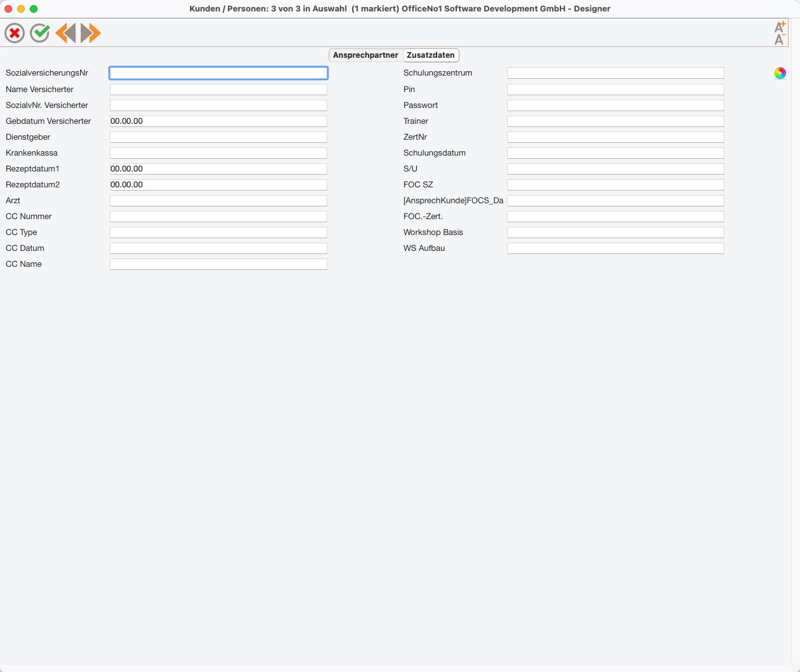
Task: Open the rainbow color wheel icon
Action: (x=780, y=74)
